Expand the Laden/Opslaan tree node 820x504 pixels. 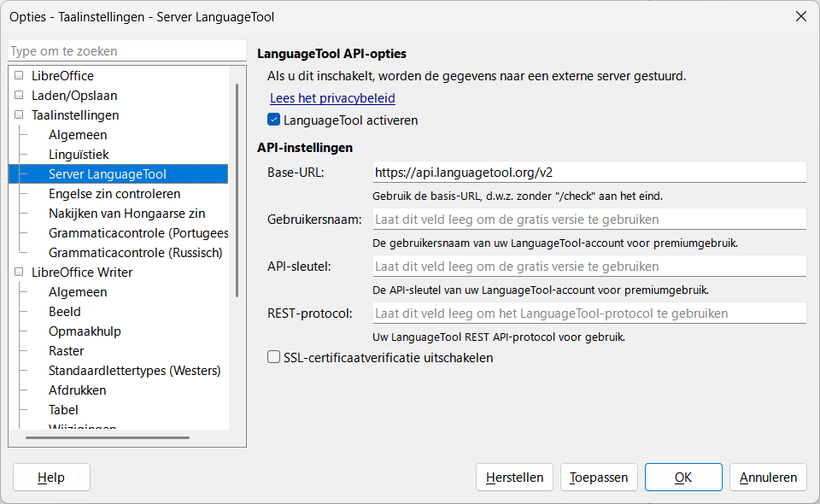[19, 96]
